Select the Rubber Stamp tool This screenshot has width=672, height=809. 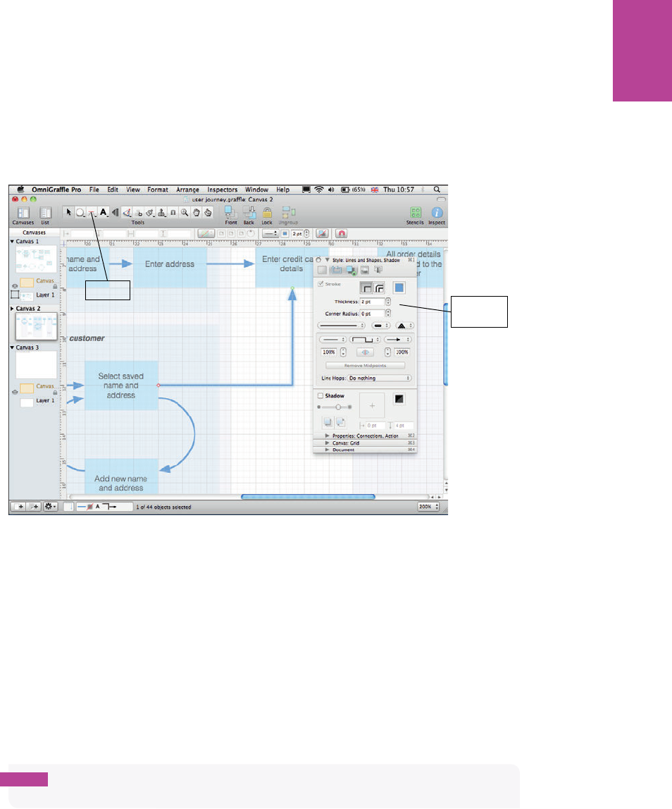coord(162,212)
